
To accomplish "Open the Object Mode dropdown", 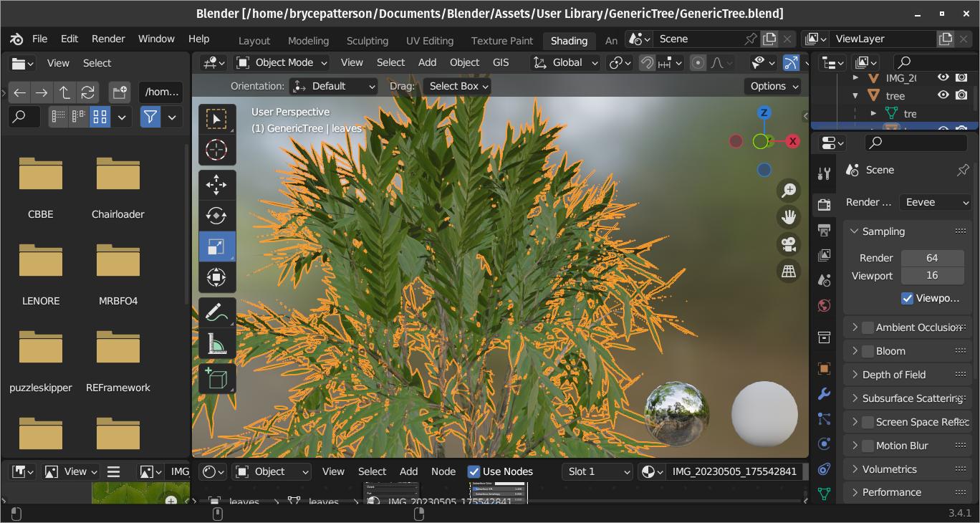I will point(282,63).
